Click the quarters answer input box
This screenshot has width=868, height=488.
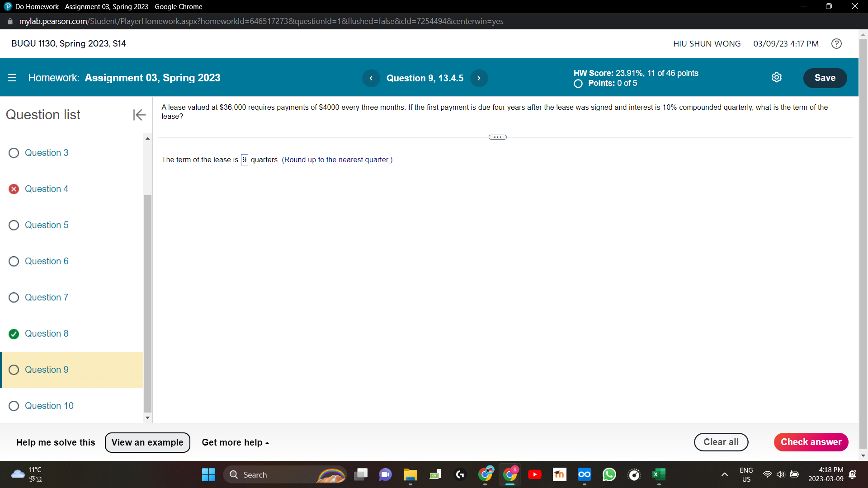click(x=244, y=160)
